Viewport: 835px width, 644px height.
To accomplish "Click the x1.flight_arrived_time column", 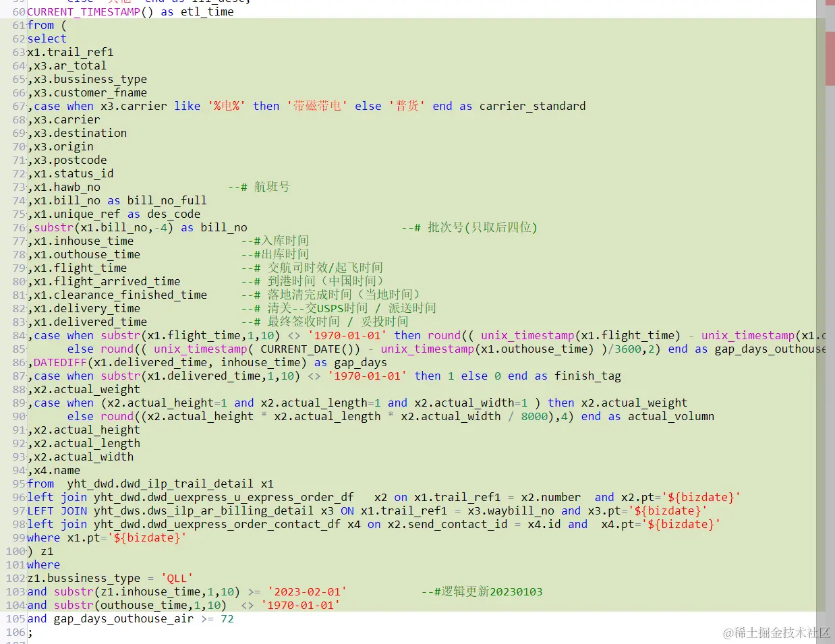I will pyautogui.click(x=107, y=281).
